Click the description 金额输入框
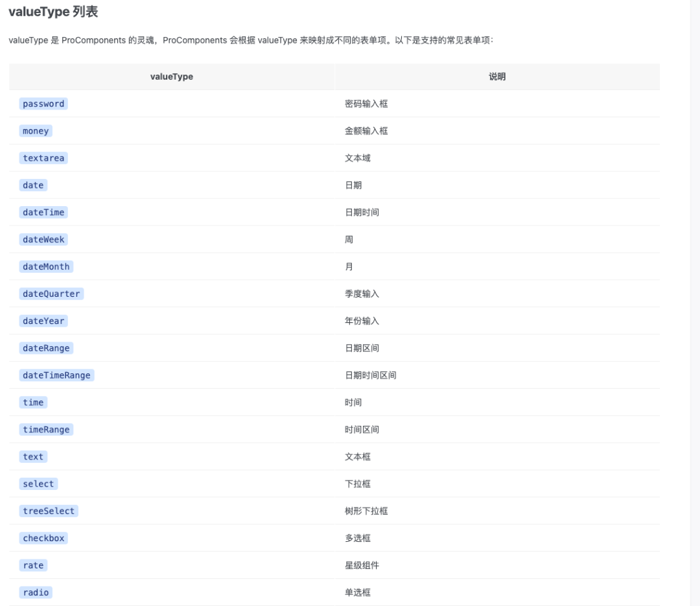This screenshot has width=700, height=606. click(366, 131)
